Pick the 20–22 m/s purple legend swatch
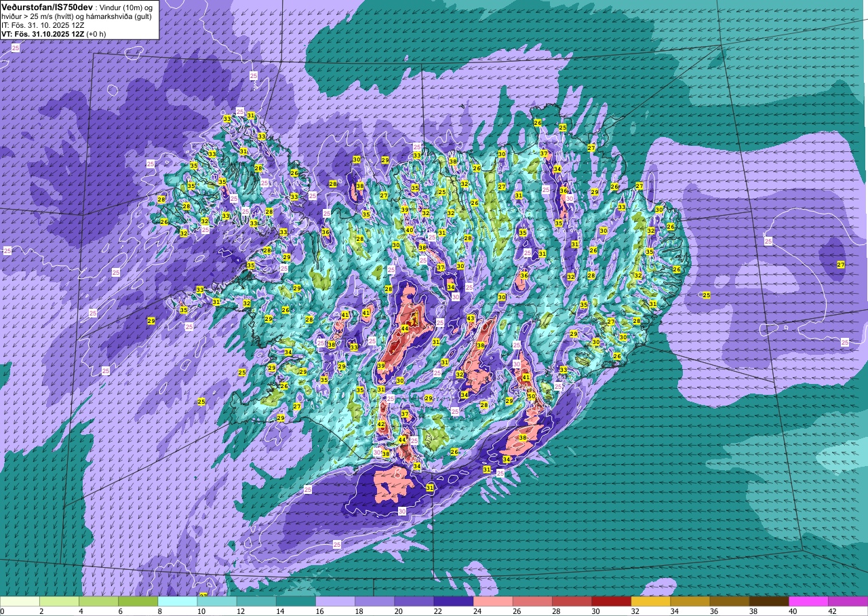Viewport: 868px width, 616px height. [x=414, y=601]
